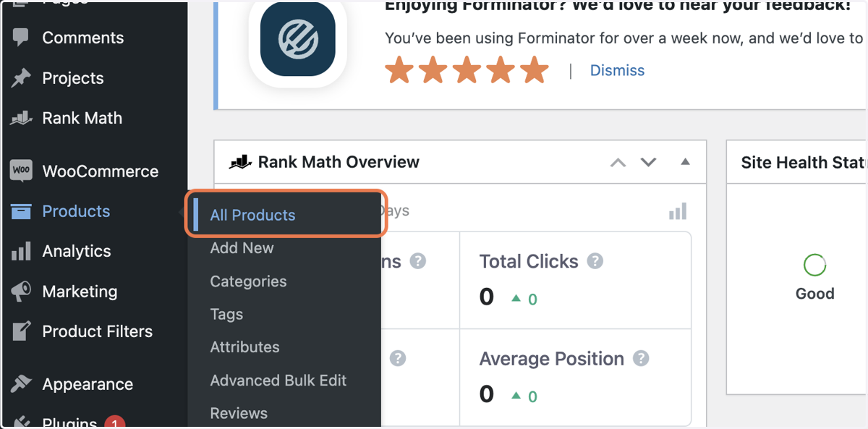Move Rank Math Overview widget up

(x=618, y=162)
